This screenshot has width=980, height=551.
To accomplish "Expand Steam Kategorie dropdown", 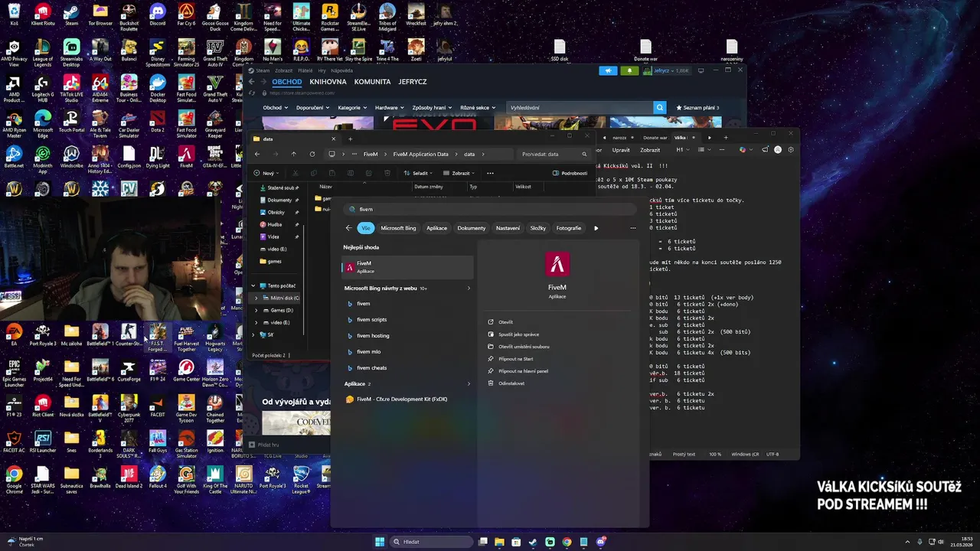I will pyautogui.click(x=351, y=108).
